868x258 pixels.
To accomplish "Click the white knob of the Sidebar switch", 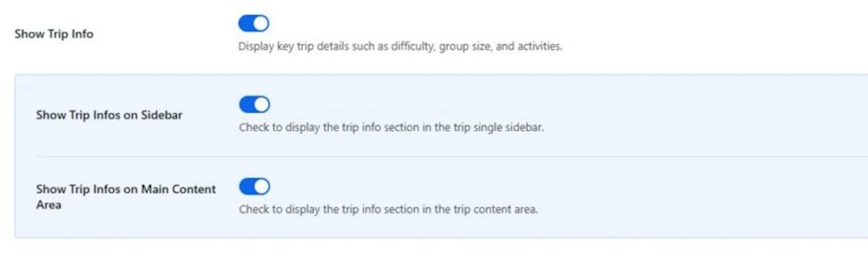I will click(x=262, y=105).
